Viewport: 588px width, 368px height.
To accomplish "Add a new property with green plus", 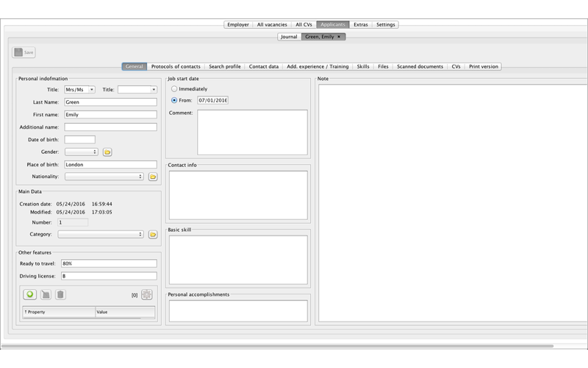I will [x=29, y=294].
